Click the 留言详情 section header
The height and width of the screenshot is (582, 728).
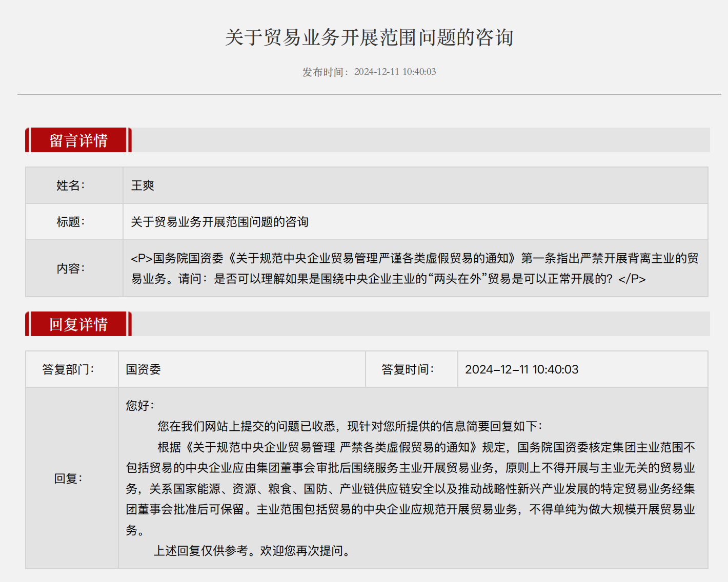78,140
